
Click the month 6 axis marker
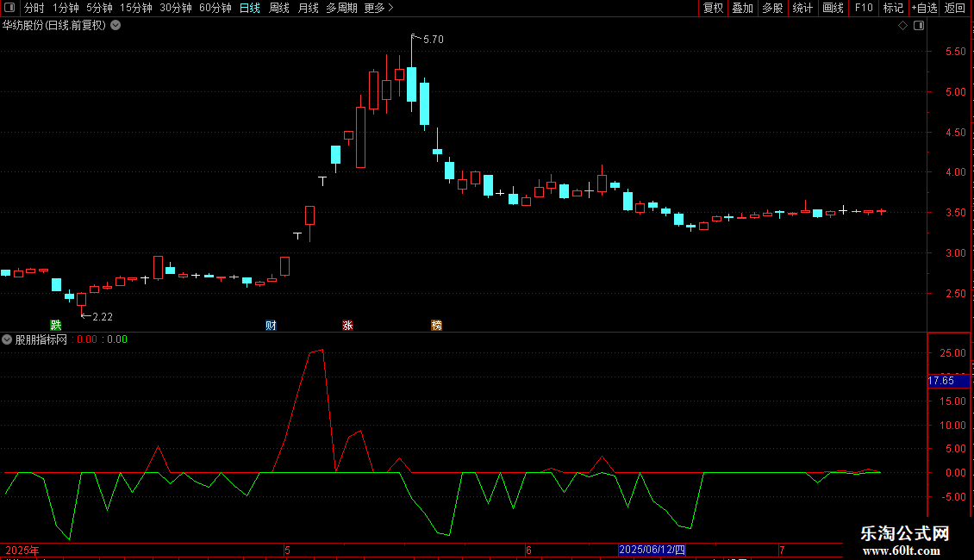(528, 550)
